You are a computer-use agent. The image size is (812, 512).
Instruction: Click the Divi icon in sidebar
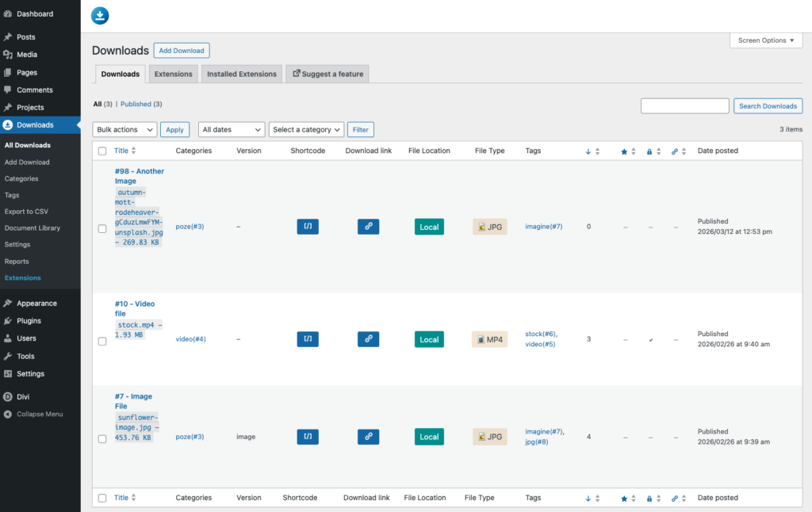point(7,397)
